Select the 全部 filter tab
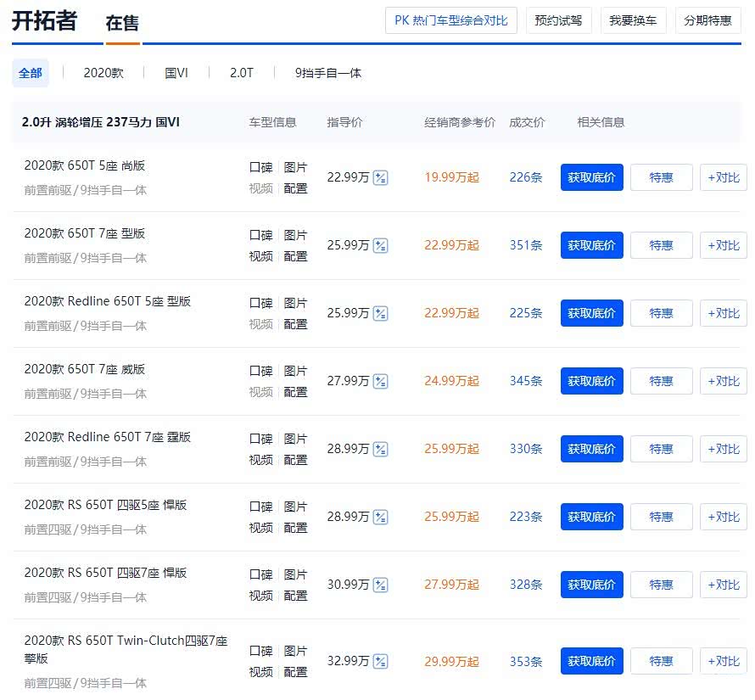 coord(31,73)
